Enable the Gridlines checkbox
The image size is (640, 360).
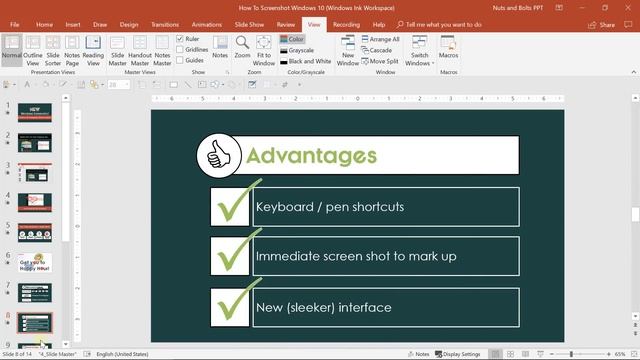click(x=180, y=49)
